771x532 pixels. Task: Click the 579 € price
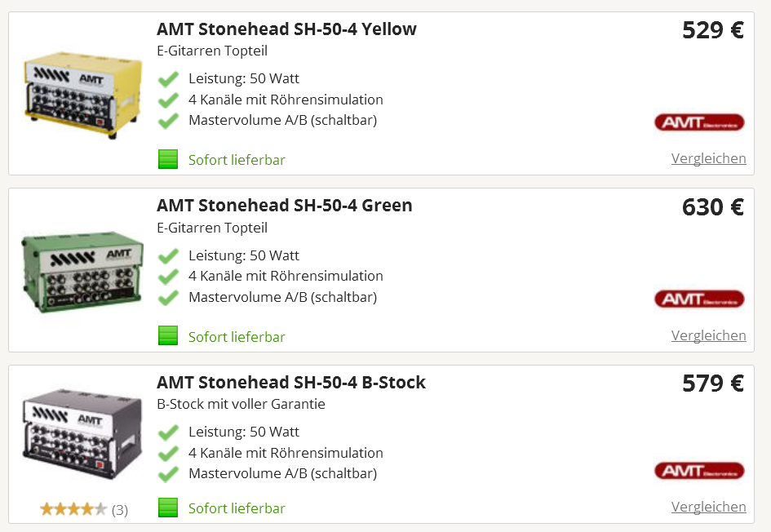click(x=713, y=383)
